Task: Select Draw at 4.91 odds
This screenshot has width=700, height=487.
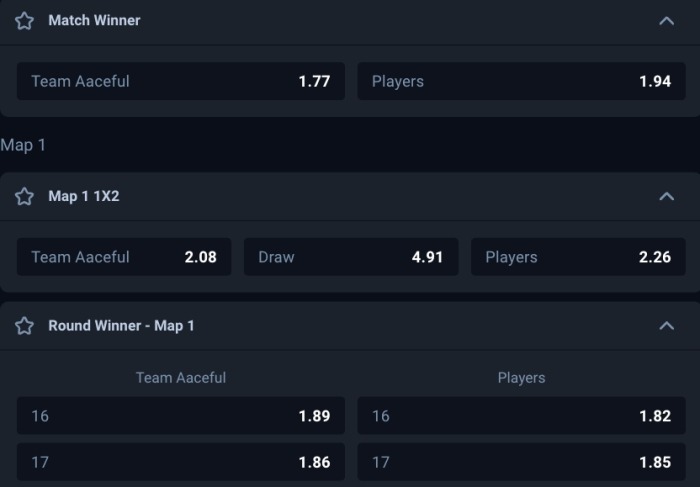Action: (351, 257)
